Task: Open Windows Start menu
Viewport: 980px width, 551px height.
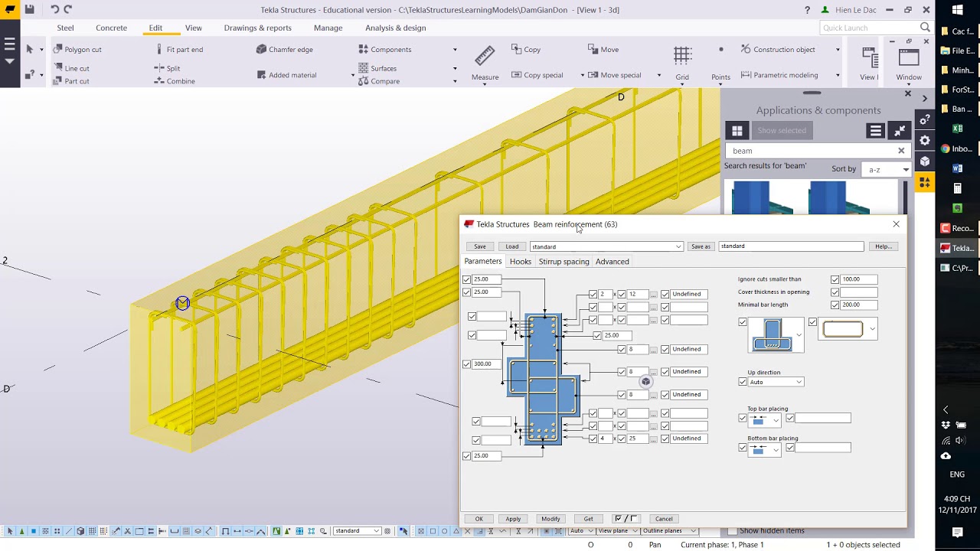Action: (x=958, y=10)
